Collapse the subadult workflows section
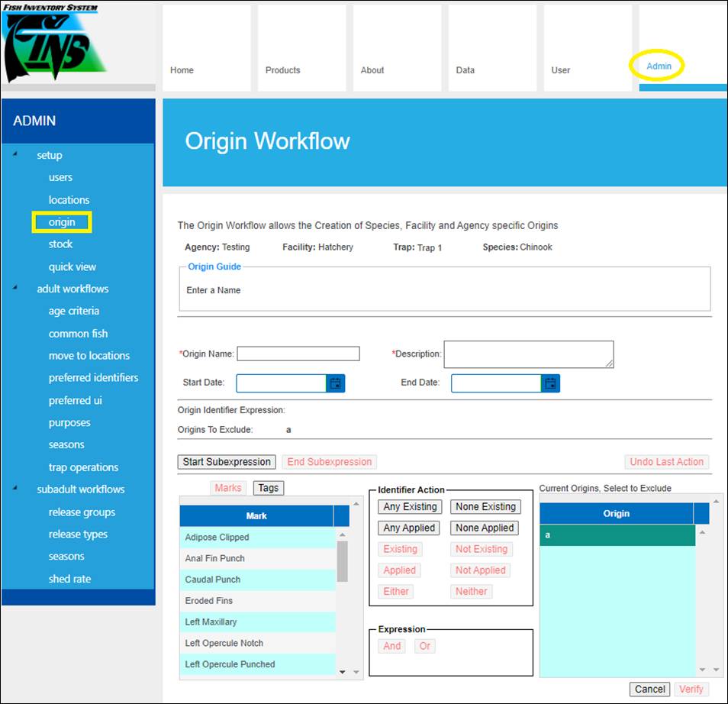728x704 pixels. click(x=16, y=489)
